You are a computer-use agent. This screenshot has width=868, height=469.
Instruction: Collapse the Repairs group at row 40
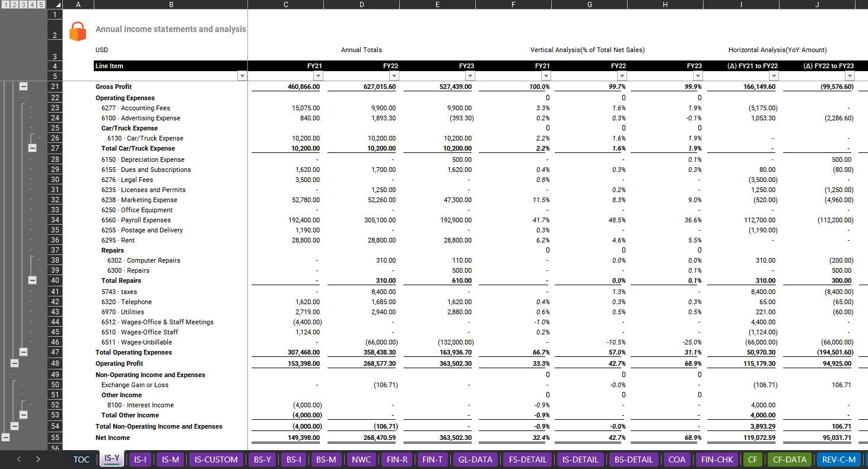[x=32, y=280]
